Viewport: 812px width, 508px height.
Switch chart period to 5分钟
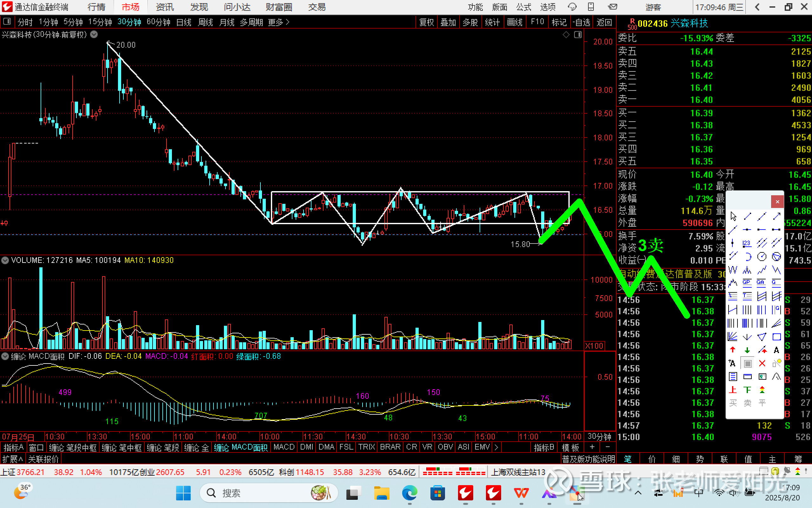73,22
